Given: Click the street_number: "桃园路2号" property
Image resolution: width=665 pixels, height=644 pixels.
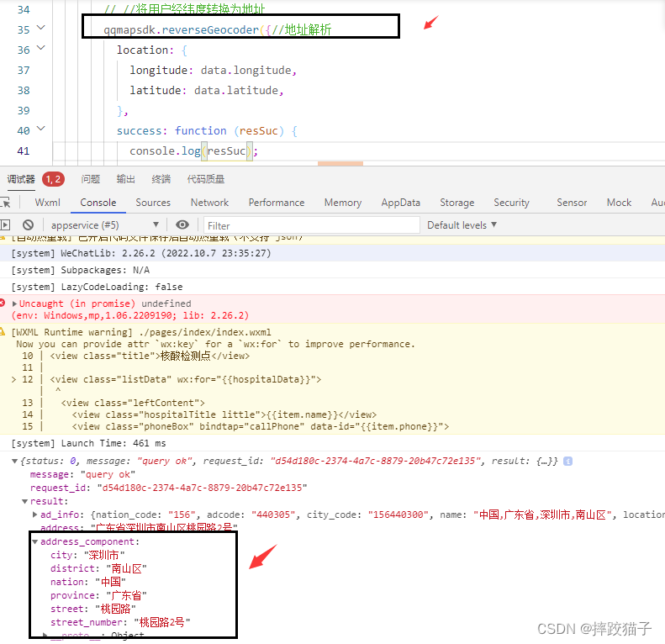Looking at the screenshot, I should pyautogui.click(x=120, y=622).
